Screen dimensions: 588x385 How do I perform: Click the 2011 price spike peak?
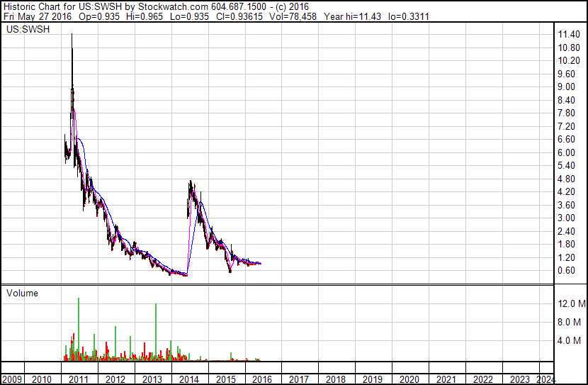click(x=72, y=35)
